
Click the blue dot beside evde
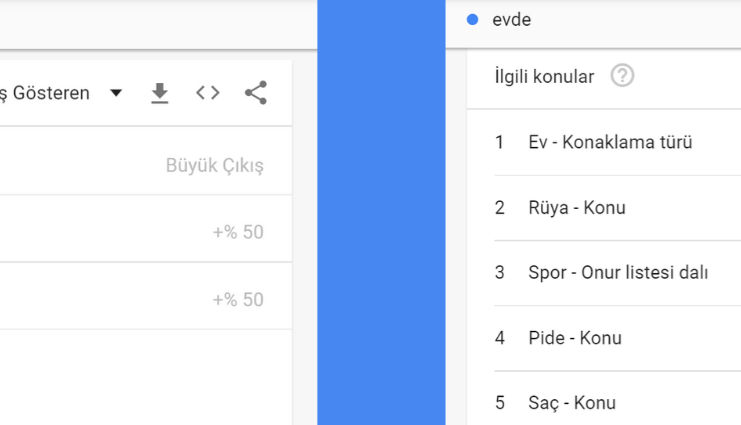[x=472, y=19]
